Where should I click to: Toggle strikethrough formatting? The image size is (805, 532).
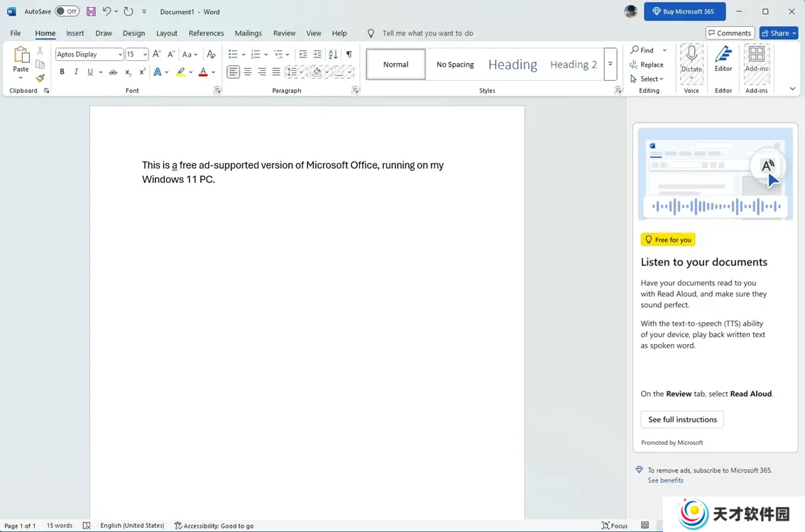[113, 72]
